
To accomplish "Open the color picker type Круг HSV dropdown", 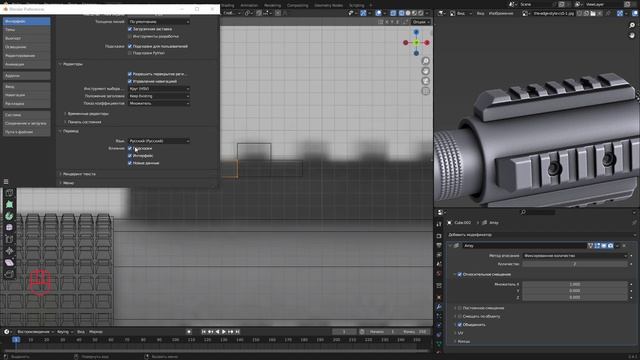I will pyautogui.click(x=159, y=89).
